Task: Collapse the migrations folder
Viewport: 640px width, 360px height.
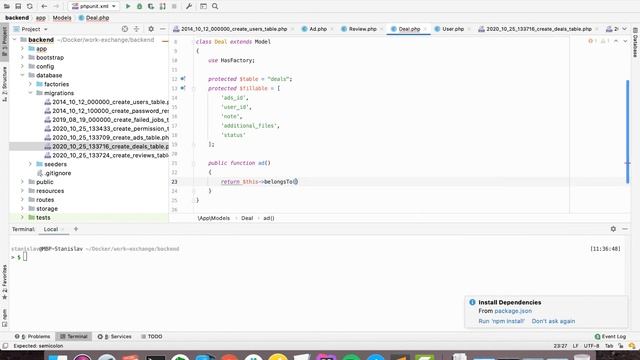Action: [30, 93]
